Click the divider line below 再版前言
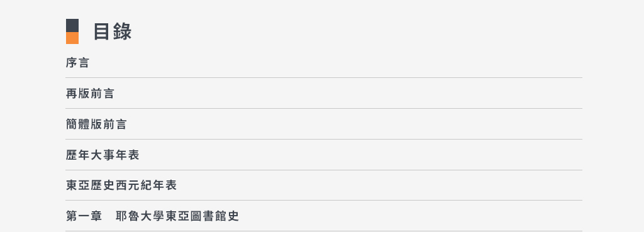 pos(324,108)
